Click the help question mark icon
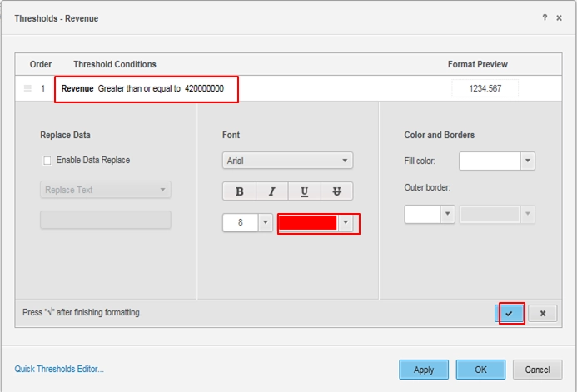 coord(545,17)
